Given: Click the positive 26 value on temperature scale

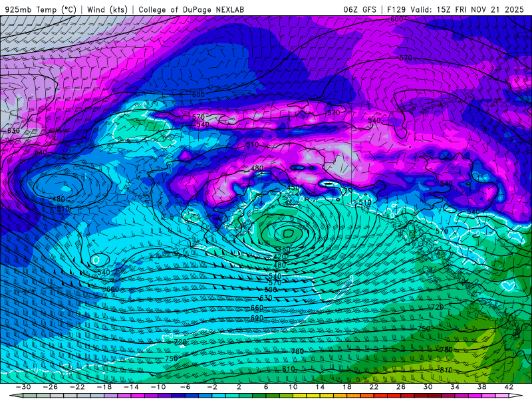Looking at the screenshot, I should point(401,387).
